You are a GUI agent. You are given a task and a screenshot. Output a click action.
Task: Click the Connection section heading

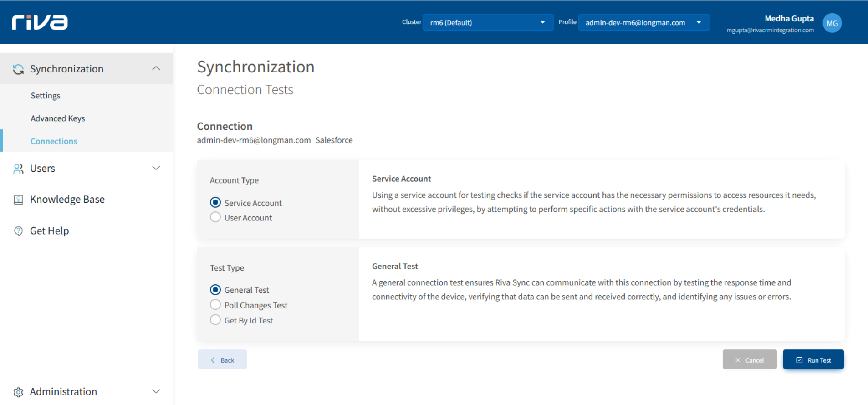point(225,126)
